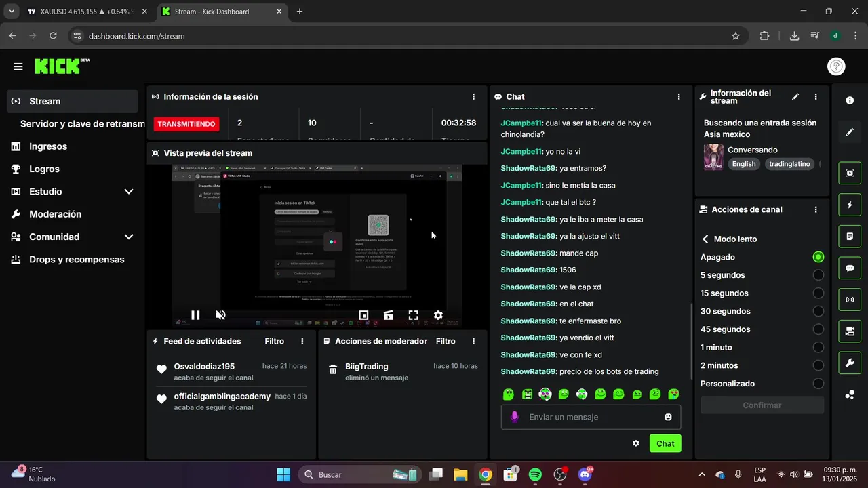Screen dimensions: 868x488
Task: Open Stream section in sidebar
Action: tap(72, 101)
